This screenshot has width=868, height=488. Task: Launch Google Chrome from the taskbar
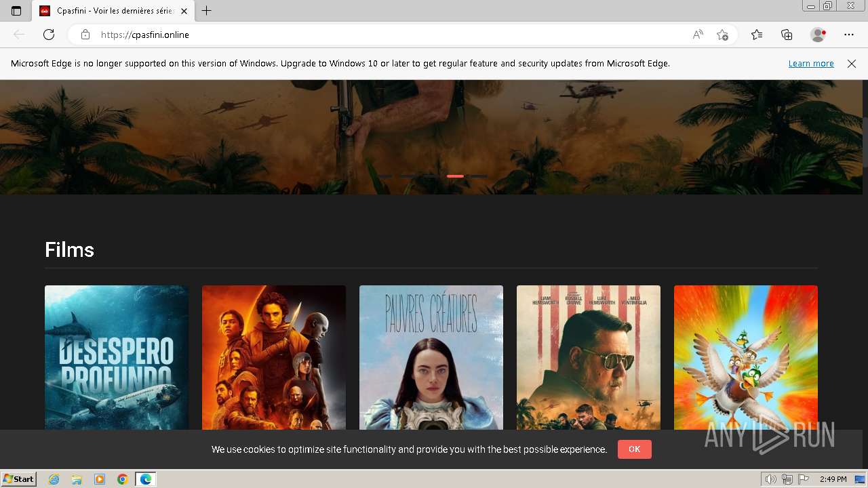coord(122,479)
